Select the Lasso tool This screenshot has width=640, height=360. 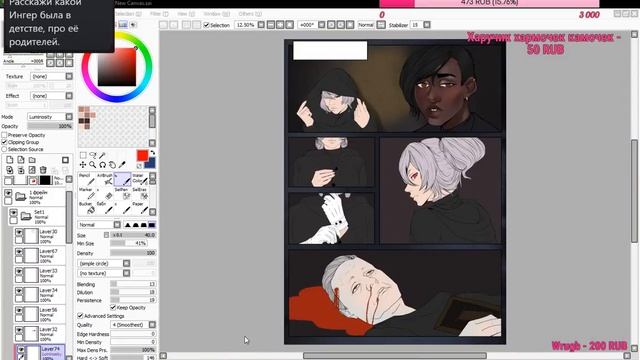(93, 155)
